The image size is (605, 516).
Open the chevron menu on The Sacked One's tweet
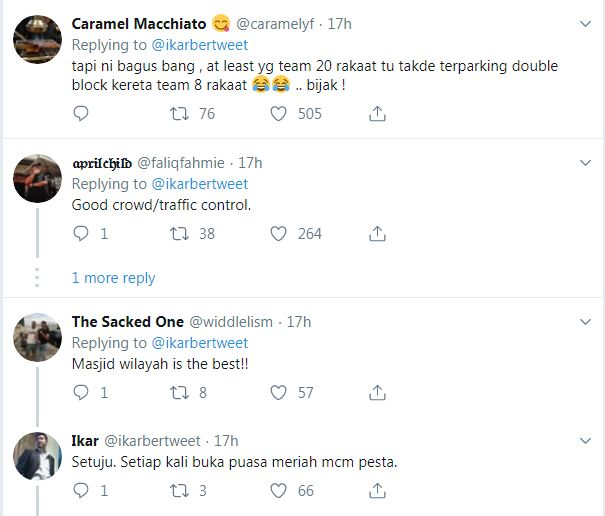tap(584, 322)
